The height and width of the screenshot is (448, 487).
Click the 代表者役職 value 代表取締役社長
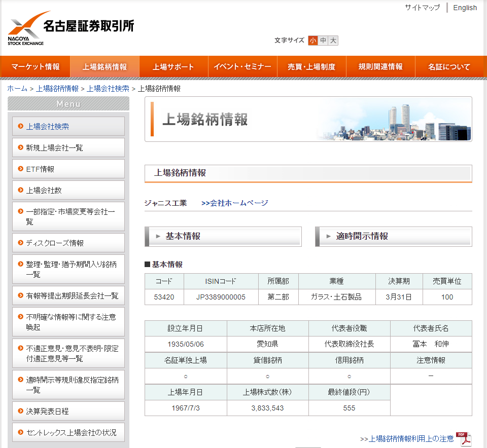(x=349, y=344)
